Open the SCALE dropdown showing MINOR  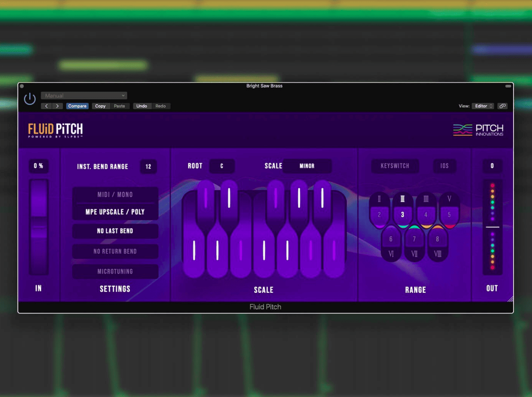click(x=307, y=166)
